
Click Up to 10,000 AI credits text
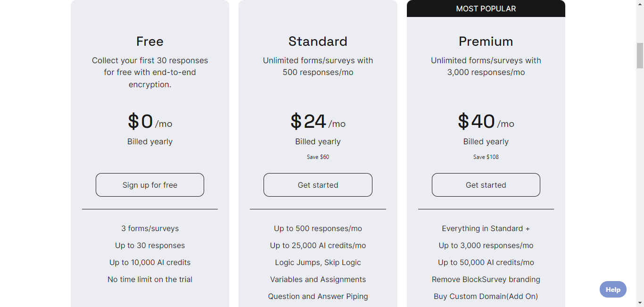(150, 262)
